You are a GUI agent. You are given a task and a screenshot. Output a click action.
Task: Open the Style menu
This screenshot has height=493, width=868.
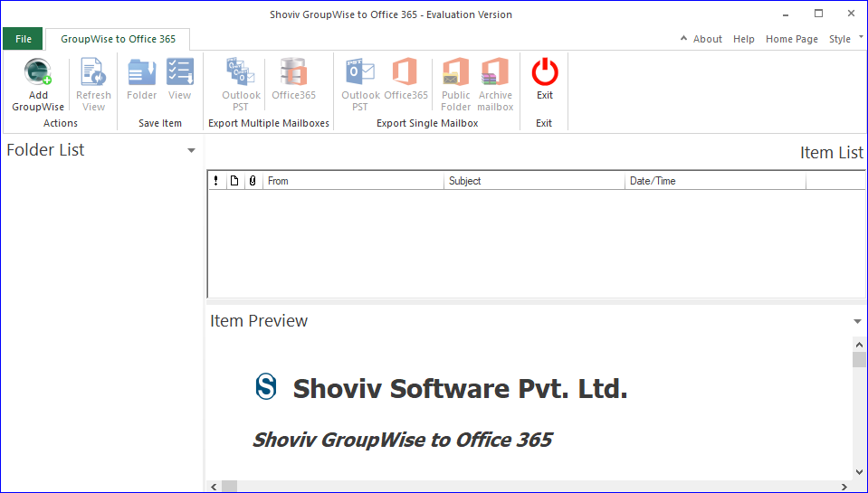click(840, 39)
